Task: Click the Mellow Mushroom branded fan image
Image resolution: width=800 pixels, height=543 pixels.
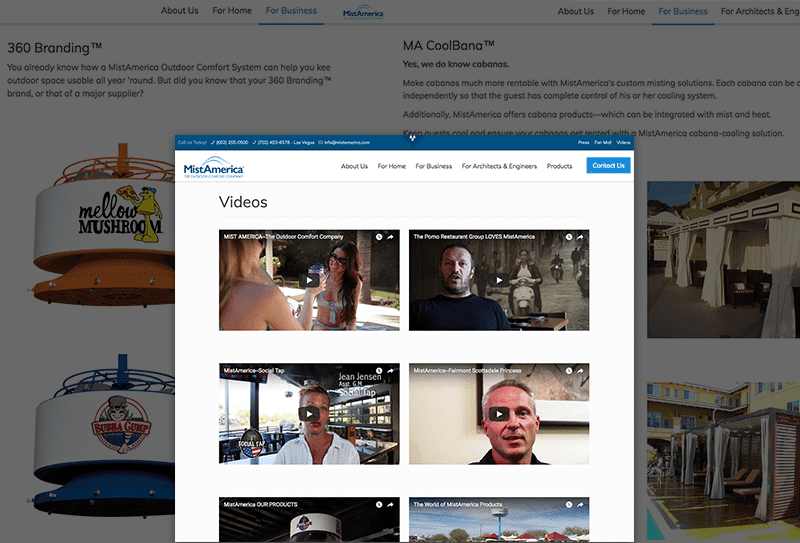Action: [x=102, y=225]
